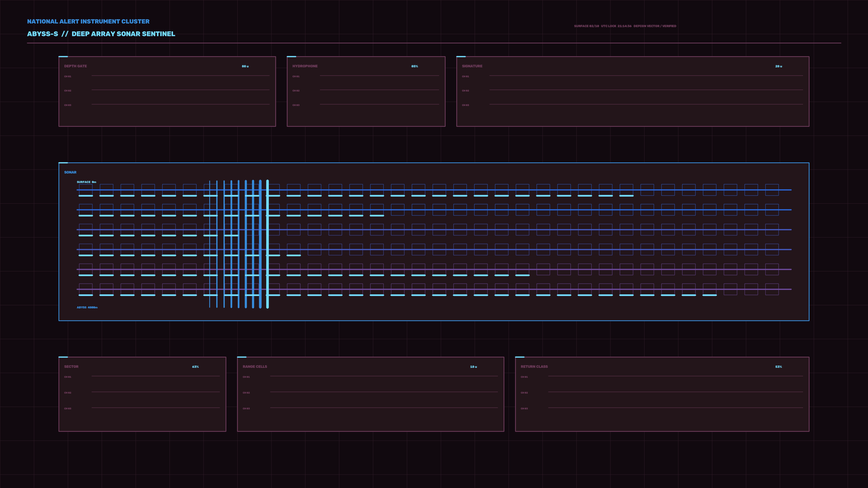Select CH 02 in the Signature panel

(465, 91)
